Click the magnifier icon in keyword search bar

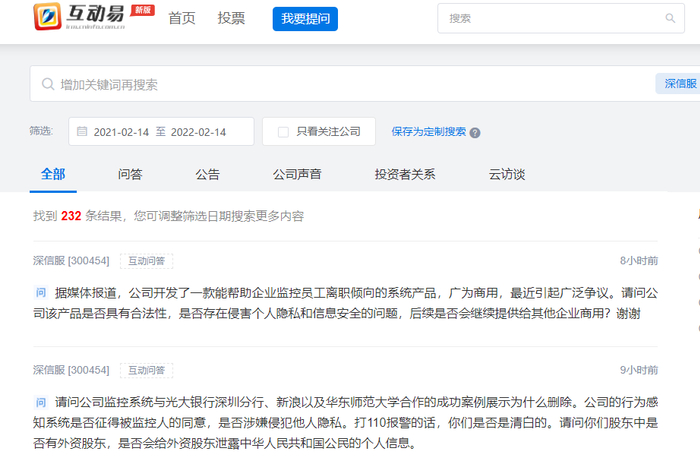click(47, 84)
